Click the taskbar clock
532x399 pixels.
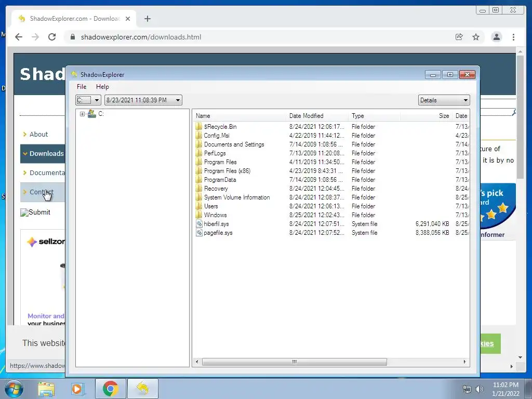pyautogui.click(x=506, y=389)
